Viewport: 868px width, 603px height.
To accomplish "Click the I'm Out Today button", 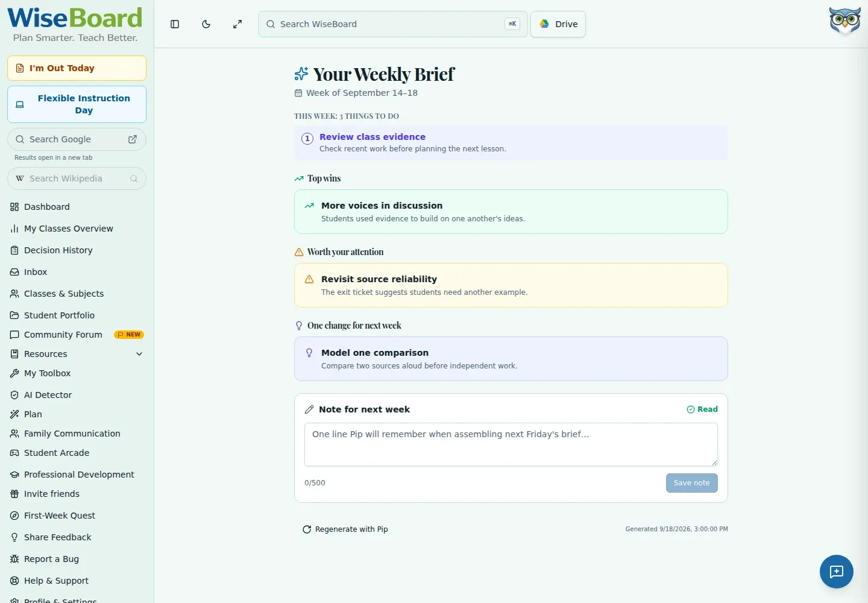I will click(x=77, y=68).
